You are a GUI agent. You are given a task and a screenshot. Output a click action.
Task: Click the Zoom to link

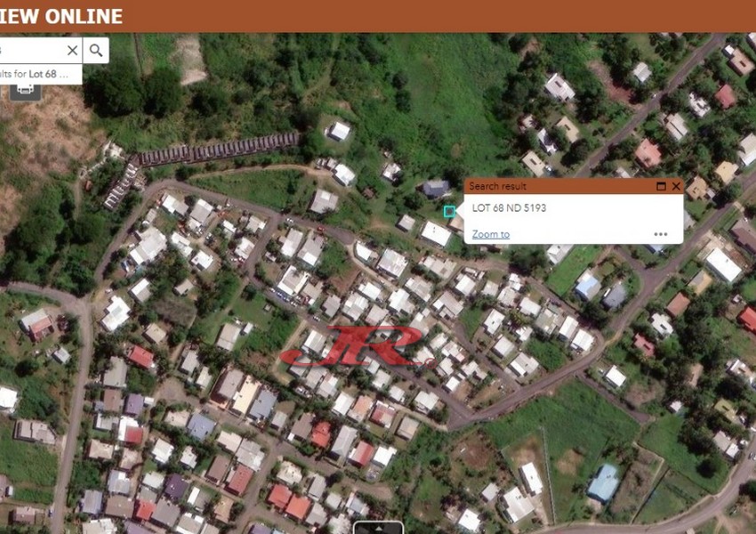[x=490, y=234]
